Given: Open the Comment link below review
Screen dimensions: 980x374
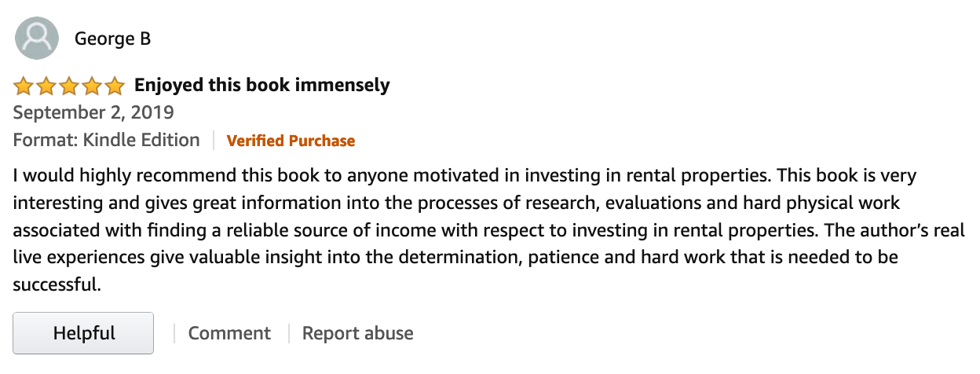Looking at the screenshot, I should (x=229, y=333).
